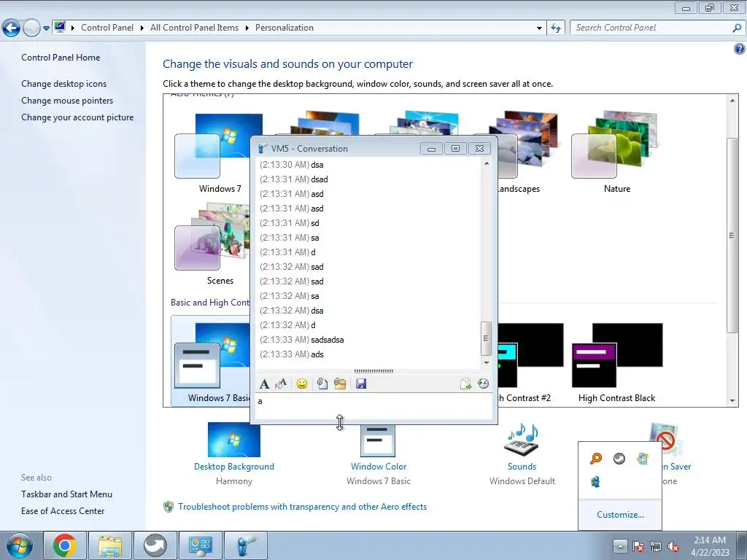Open Desktop Background settings
This screenshot has width=747, height=560.
pyautogui.click(x=234, y=452)
